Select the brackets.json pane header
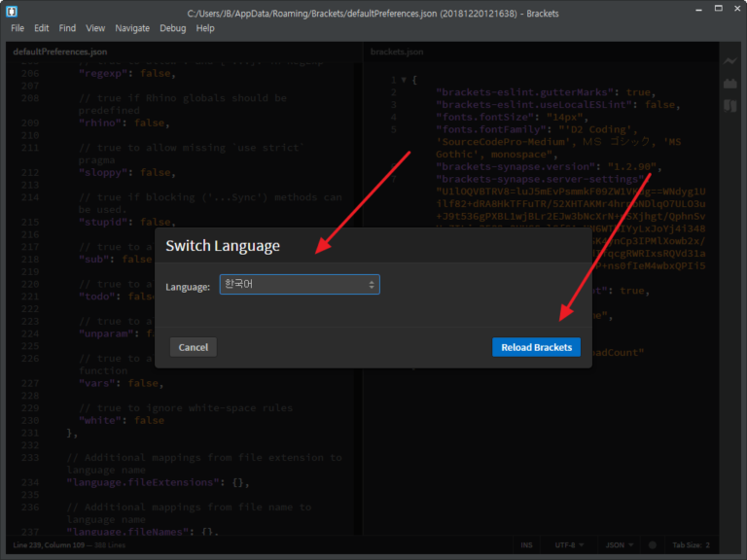Screen dimensions: 747x560 click(398, 51)
